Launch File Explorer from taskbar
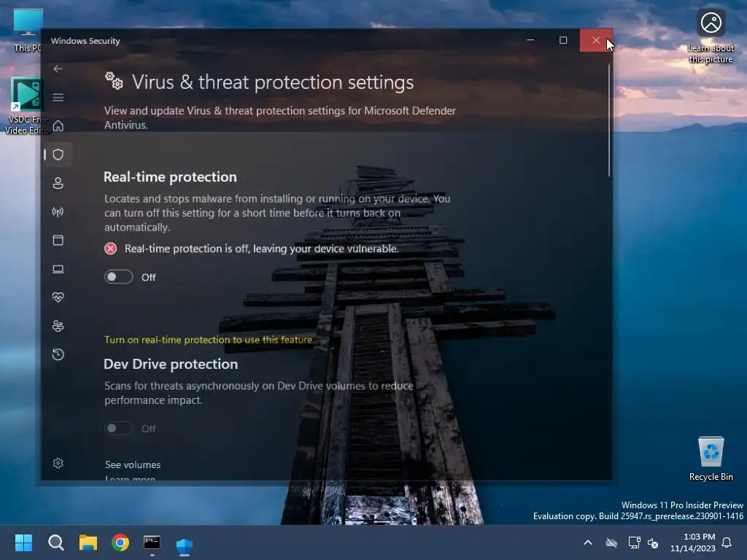The width and height of the screenshot is (747, 560). (x=88, y=542)
